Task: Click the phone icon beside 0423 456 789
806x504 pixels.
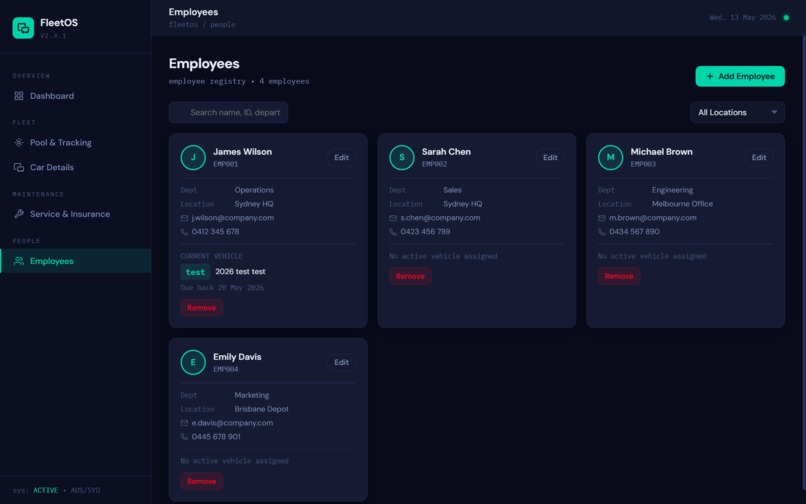Action: pos(393,232)
